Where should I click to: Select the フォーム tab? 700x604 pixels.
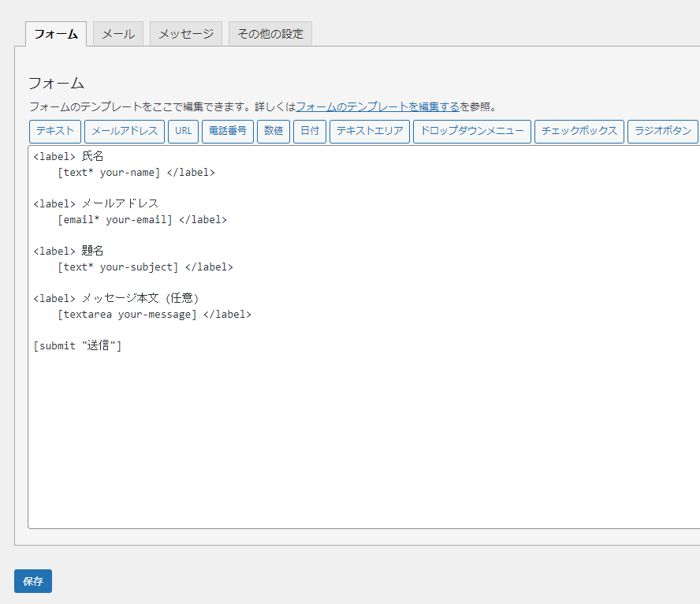(x=56, y=33)
